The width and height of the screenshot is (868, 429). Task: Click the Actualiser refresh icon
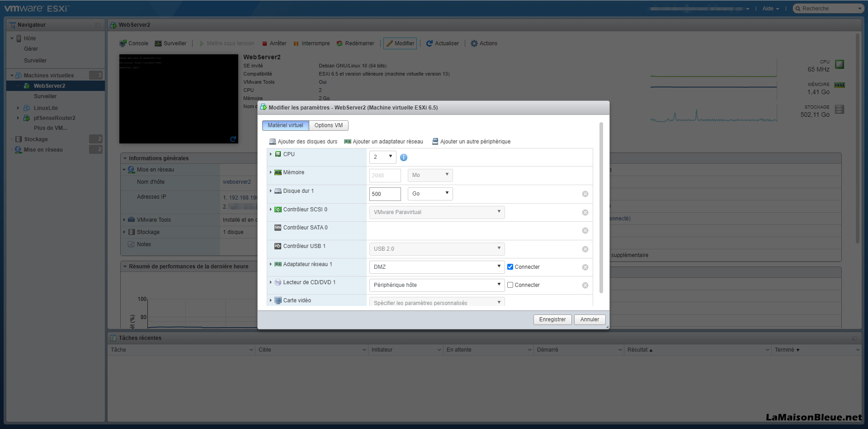pos(429,43)
